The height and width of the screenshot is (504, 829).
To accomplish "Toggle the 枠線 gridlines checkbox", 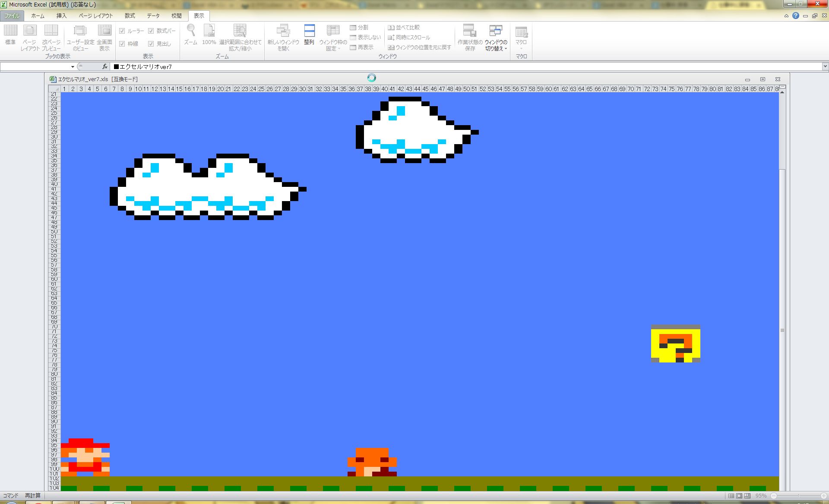I will tap(122, 44).
